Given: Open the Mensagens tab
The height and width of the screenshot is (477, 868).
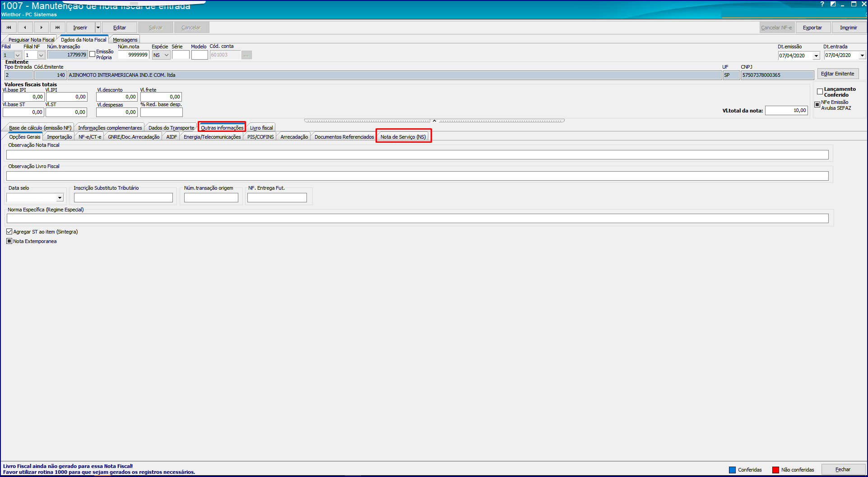Looking at the screenshot, I should coord(125,40).
